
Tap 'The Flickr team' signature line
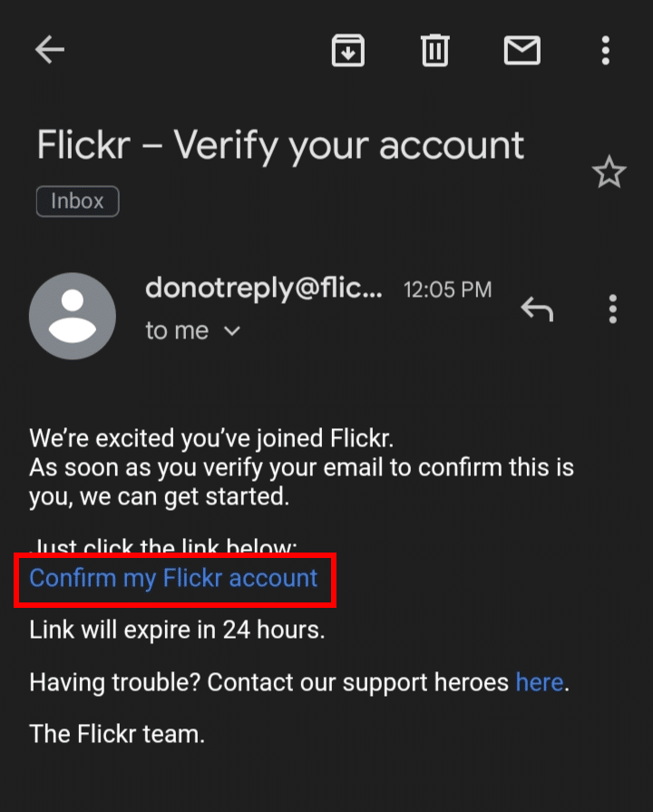(116, 734)
